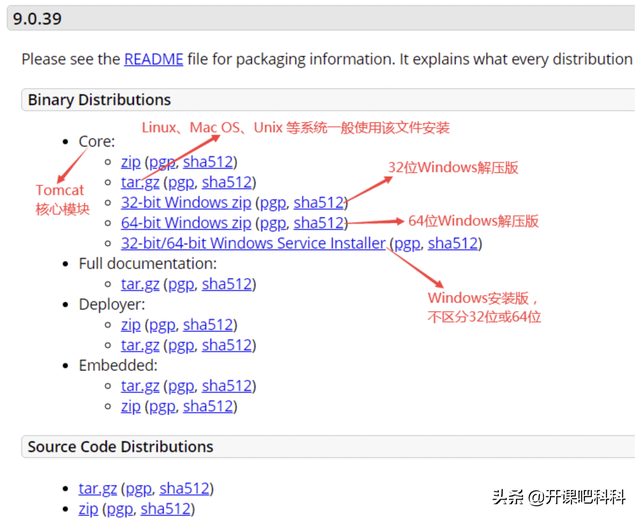This screenshot has height=520, width=640.
Task: Open pgp for Embedded zip
Action: pyautogui.click(x=162, y=407)
